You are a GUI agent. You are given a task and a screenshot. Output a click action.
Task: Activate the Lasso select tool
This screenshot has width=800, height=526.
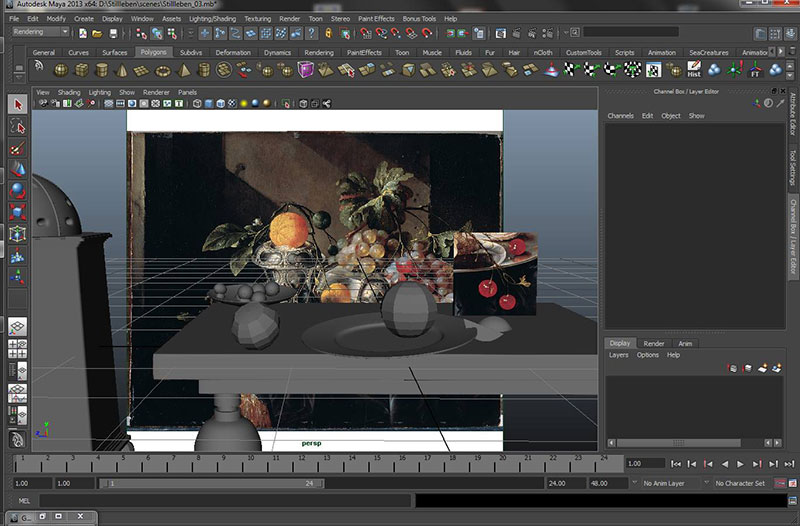pos(17,127)
